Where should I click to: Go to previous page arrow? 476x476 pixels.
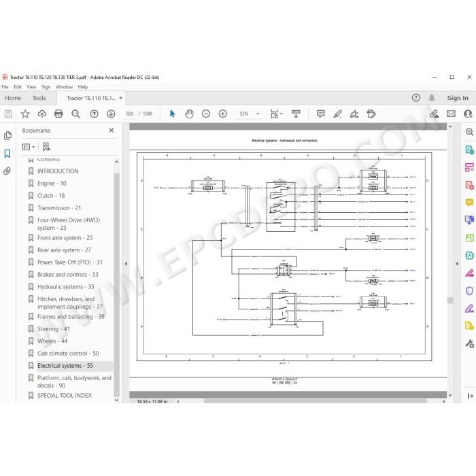(x=94, y=114)
